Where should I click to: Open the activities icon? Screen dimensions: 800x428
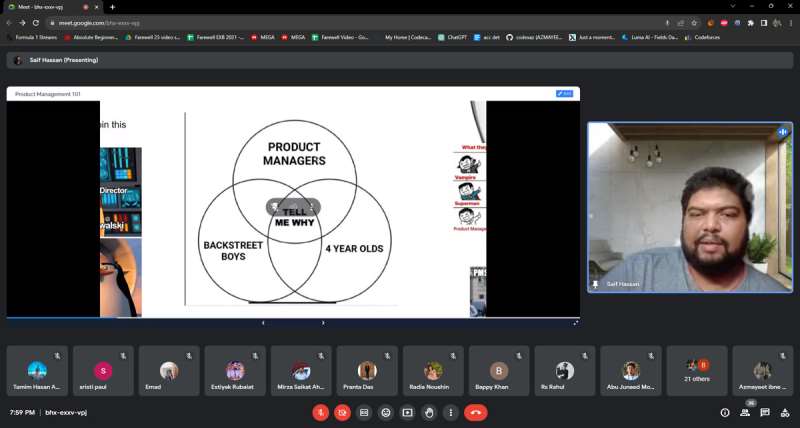[785, 412]
